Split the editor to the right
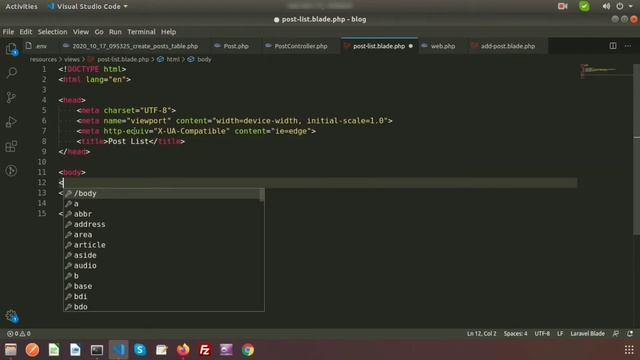Image resolution: width=640 pixels, height=360 pixels. coord(613,46)
